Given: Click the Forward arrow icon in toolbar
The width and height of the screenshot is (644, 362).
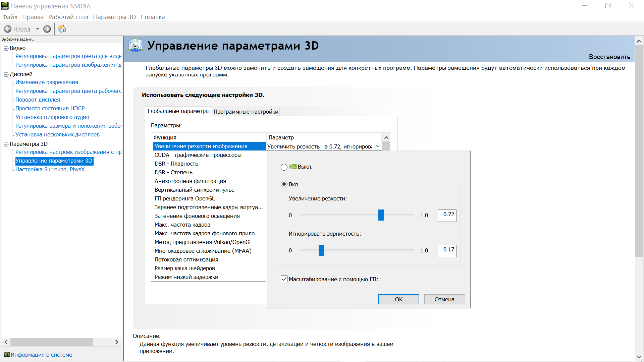Looking at the screenshot, I should pyautogui.click(x=47, y=29).
